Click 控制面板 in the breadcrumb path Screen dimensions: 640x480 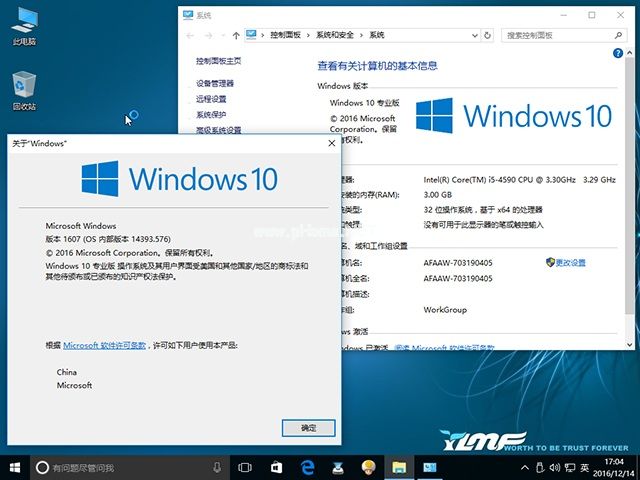pos(286,35)
